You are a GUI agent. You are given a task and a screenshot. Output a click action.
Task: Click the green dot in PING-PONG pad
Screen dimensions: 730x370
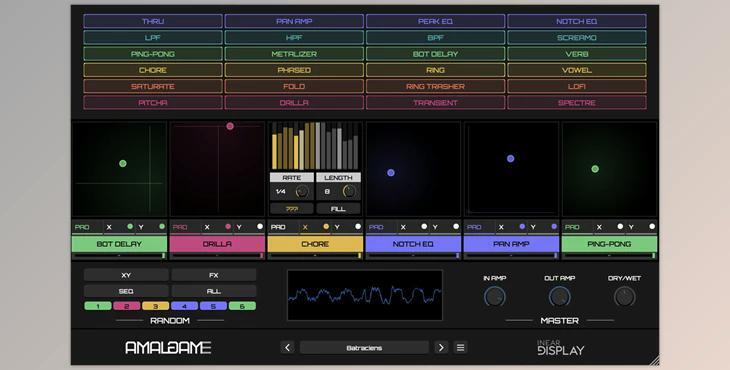(595, 169)
